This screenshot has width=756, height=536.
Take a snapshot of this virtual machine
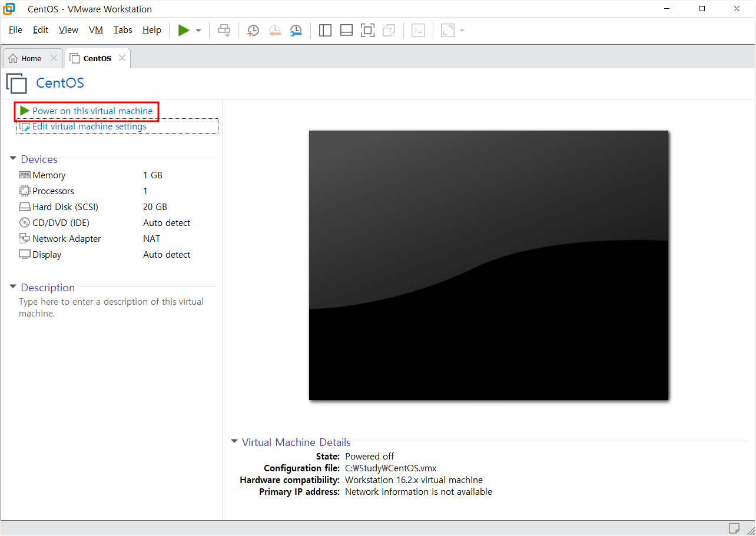coord(253,31)
